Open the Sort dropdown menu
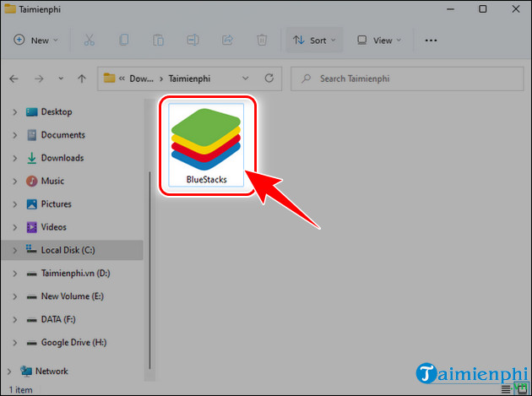Screen dimensions: 532x396 tap(314, 41)
